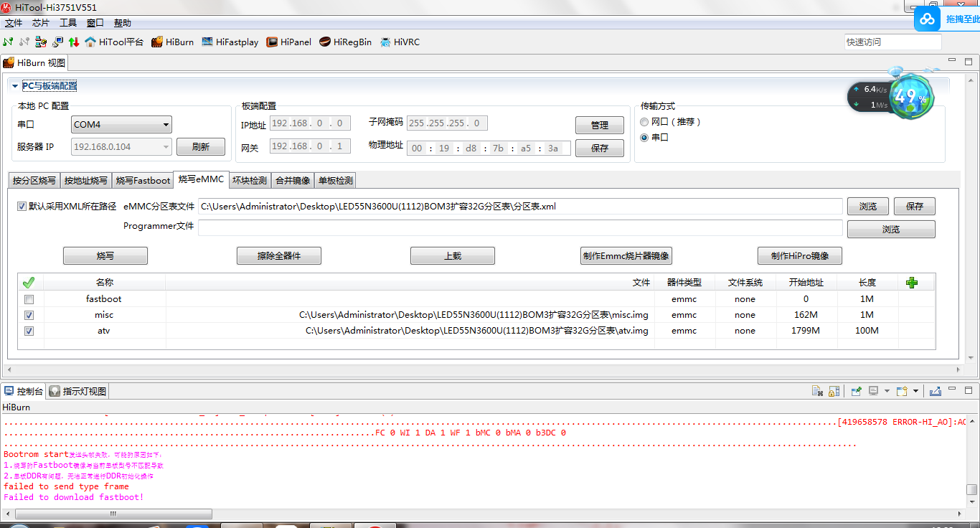
Task: Minimize the HiBurn view panel
Action: pyautogui.click(x=952, y=61)
